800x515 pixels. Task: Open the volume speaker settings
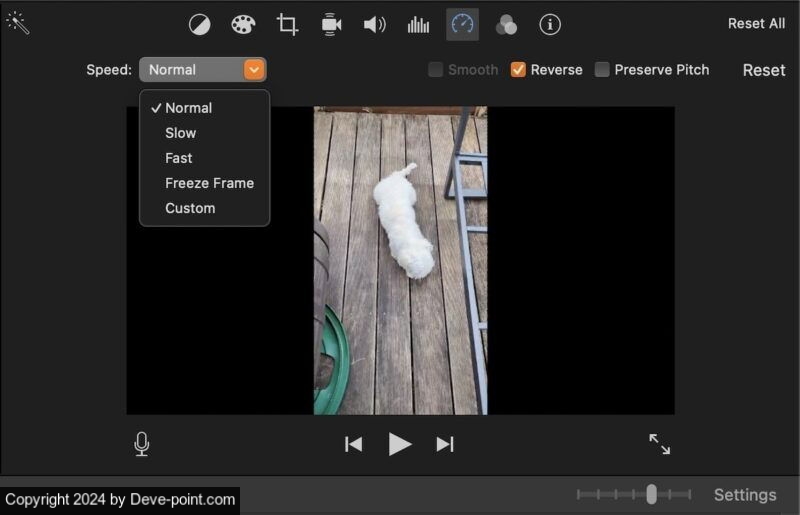(x=375, y=24)
